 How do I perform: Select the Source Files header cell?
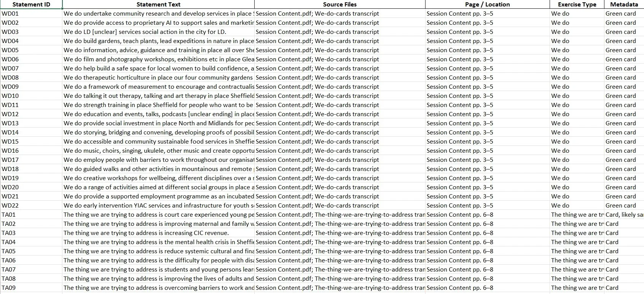[340, 5]
